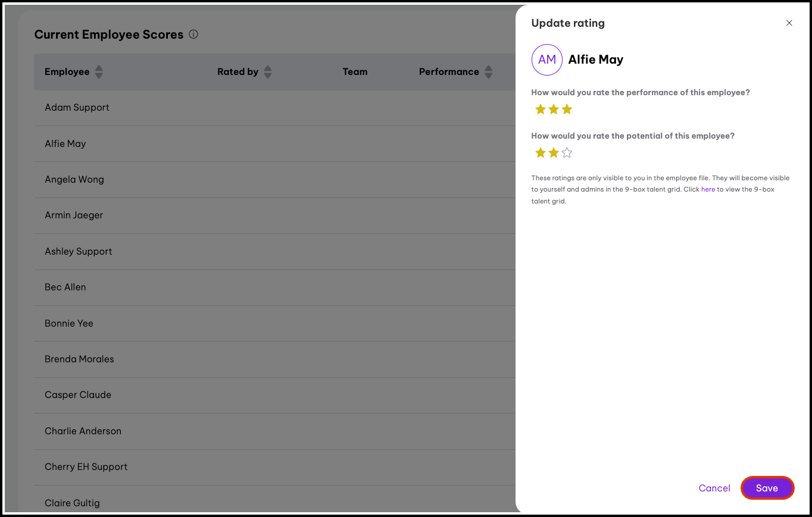Click Brenda Morales in the employee list
Viewport: 812px width, 517px height.
[x=79, y=359]
